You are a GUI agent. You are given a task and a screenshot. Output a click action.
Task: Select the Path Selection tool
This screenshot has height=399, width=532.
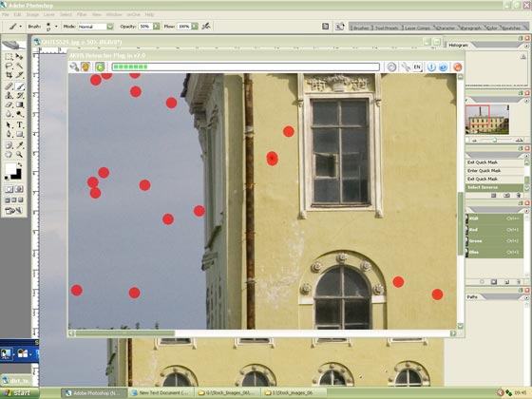pos(9,124)
